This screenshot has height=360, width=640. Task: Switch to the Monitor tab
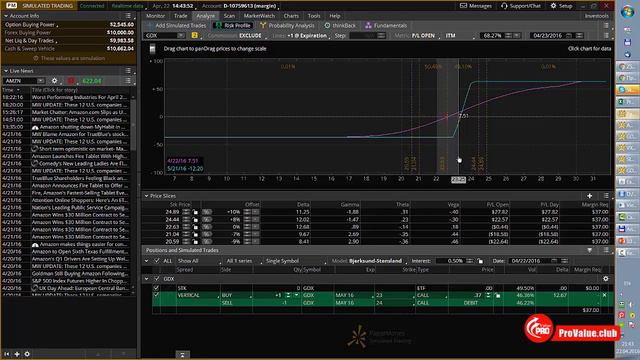(155, 16)
